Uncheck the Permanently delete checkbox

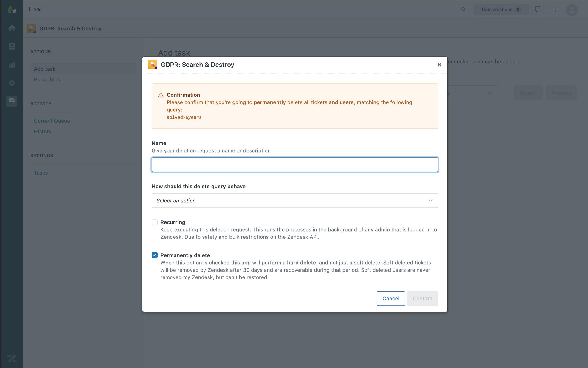pyautogui.click(x=155, y=255)
